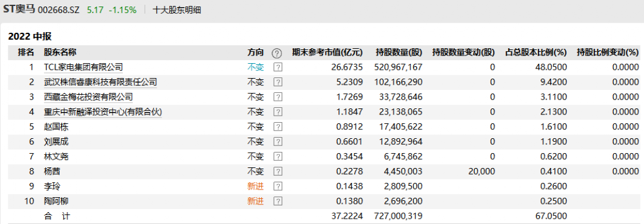
Task: Click share count 23,138,065
Action: click(x=401, y=112)
